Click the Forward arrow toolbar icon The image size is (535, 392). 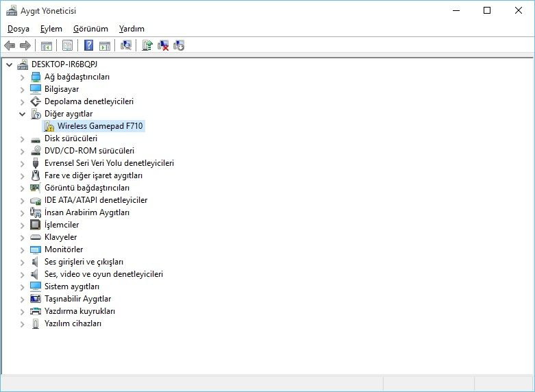(x=25, y=45)
